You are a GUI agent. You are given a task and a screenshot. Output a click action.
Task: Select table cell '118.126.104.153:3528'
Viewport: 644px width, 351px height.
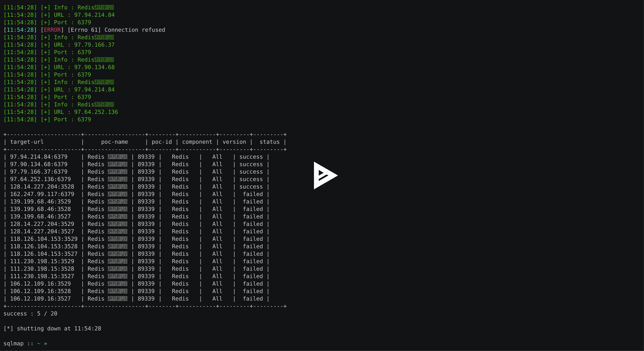point(44,247)
